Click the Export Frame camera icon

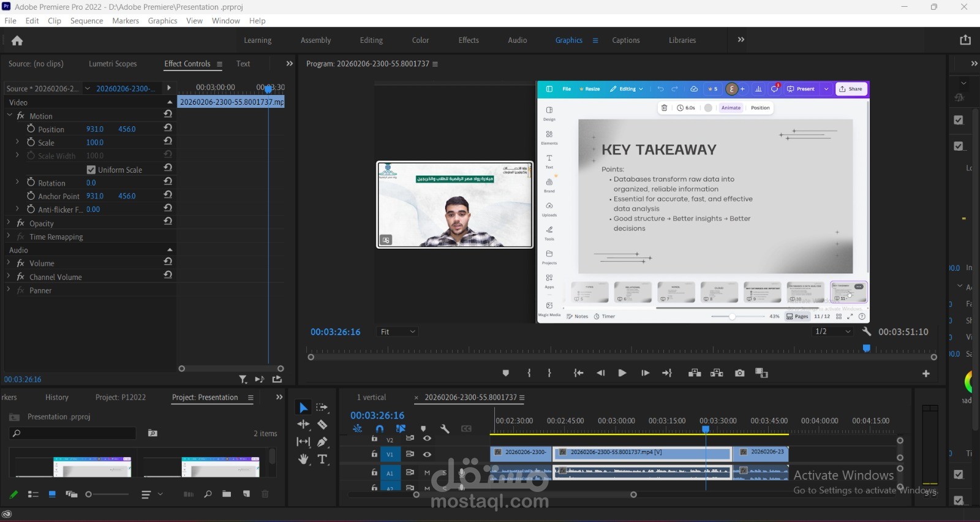739,373
